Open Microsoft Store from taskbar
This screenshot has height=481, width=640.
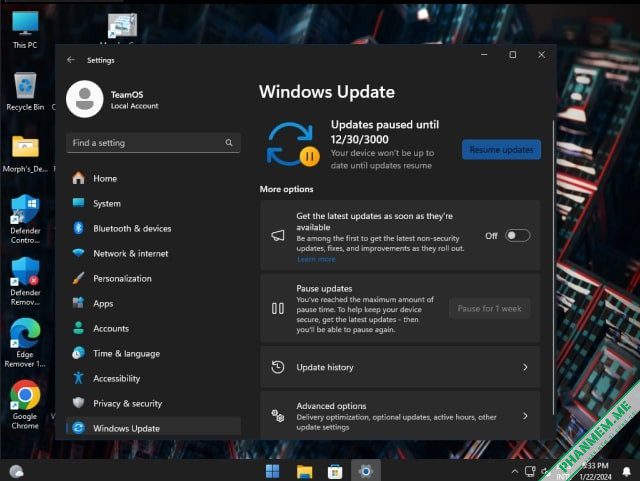point(335,472)
